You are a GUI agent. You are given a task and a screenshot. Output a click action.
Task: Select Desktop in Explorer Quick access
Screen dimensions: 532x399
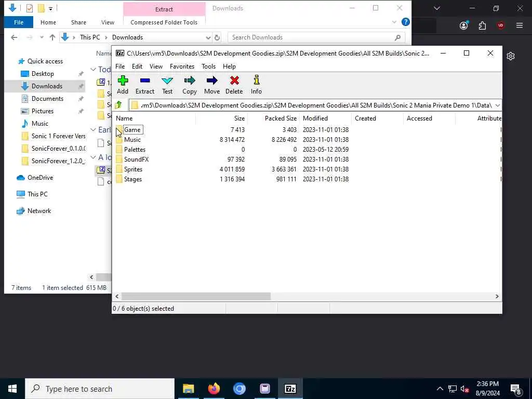(x=43, y=74)
